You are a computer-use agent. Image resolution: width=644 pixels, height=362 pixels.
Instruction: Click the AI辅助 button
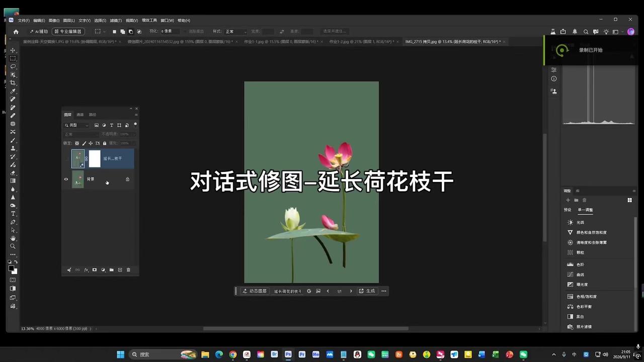pos(39,32)
